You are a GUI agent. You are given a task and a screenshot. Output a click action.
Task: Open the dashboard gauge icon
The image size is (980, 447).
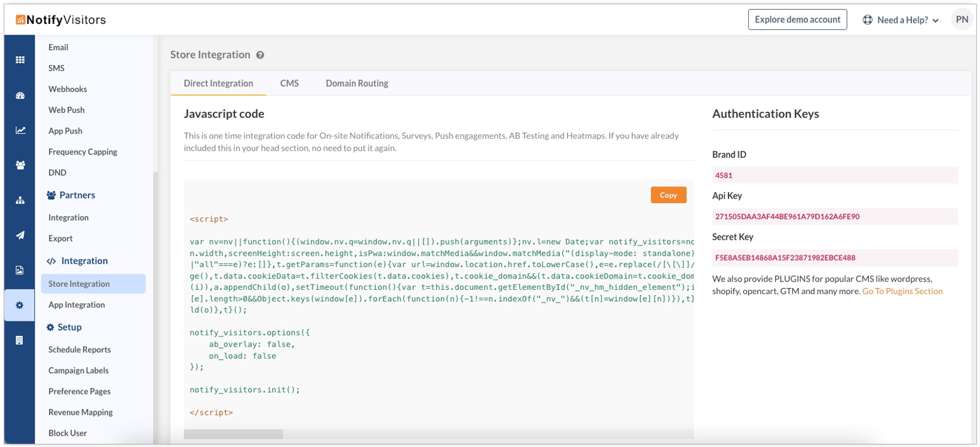pyautogui.click(x=20, y=96)
